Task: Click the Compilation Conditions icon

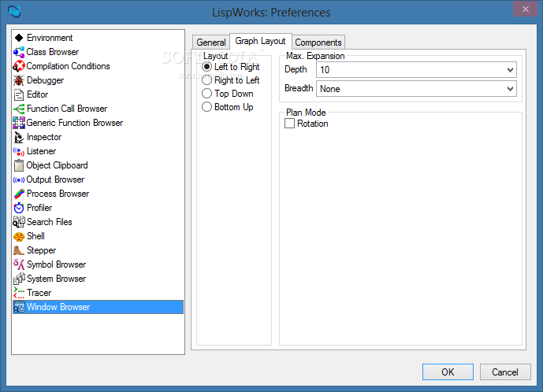Action: [19, 66]
